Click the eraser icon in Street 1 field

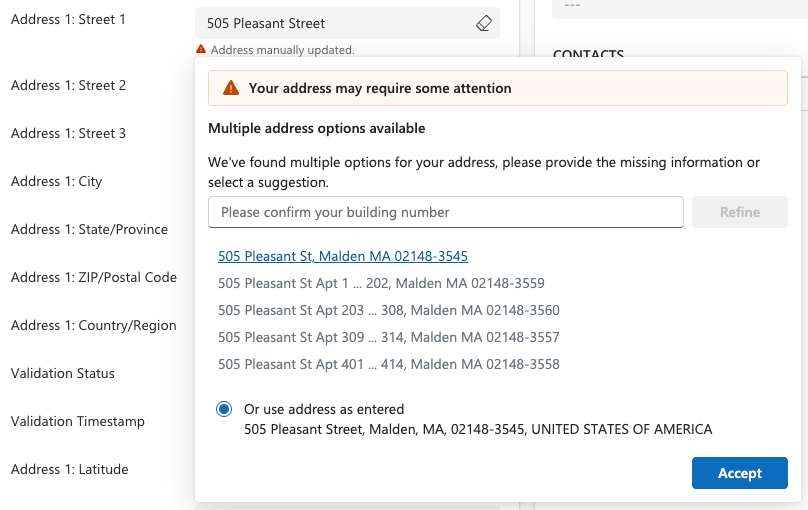(484, 23)
